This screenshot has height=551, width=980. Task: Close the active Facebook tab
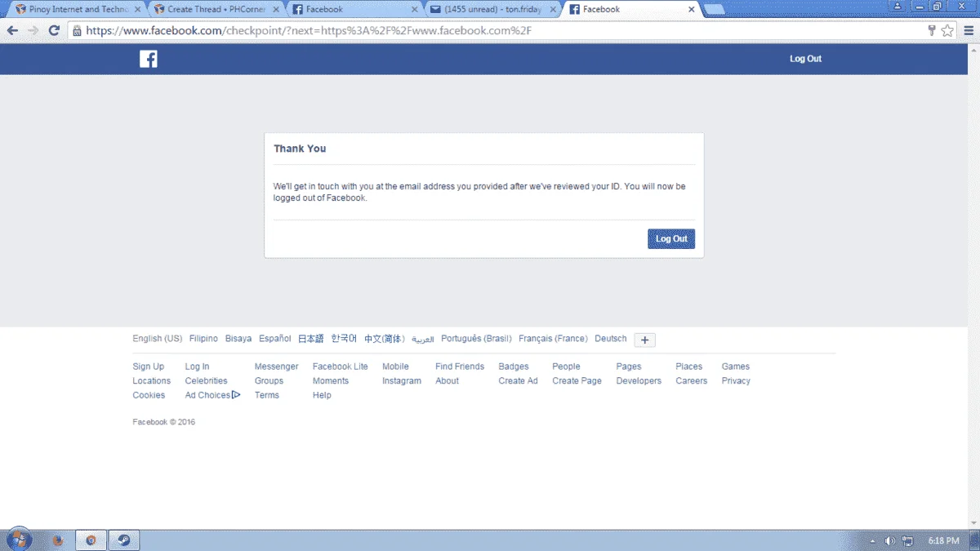692,10
